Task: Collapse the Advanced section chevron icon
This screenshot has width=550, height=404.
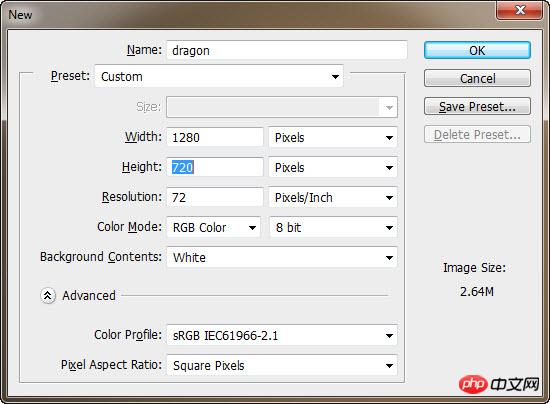Action: click(48, 296)
